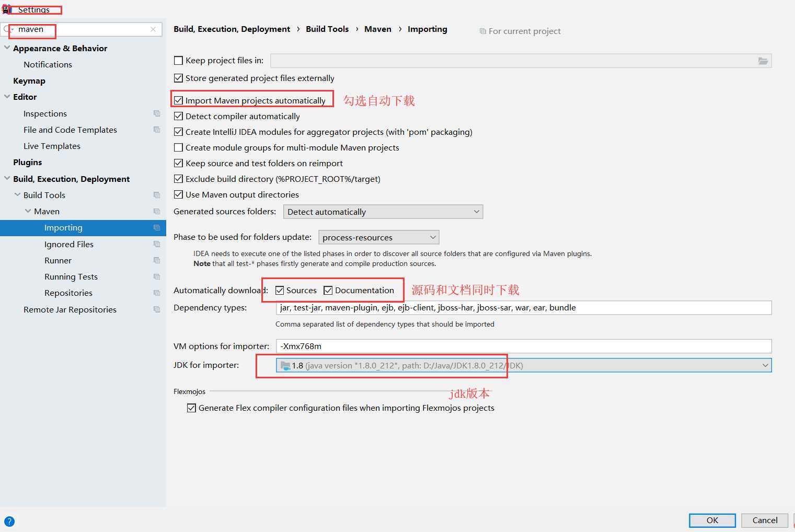Image resolution: width=795 pixels, height=532 pixels.
Task: Open Live Templates settings page
Action: coord(52,146)
